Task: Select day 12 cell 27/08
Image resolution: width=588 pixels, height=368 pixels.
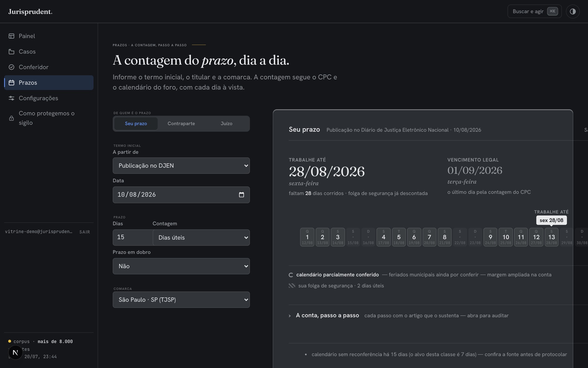Action: (x=536, y=237)
